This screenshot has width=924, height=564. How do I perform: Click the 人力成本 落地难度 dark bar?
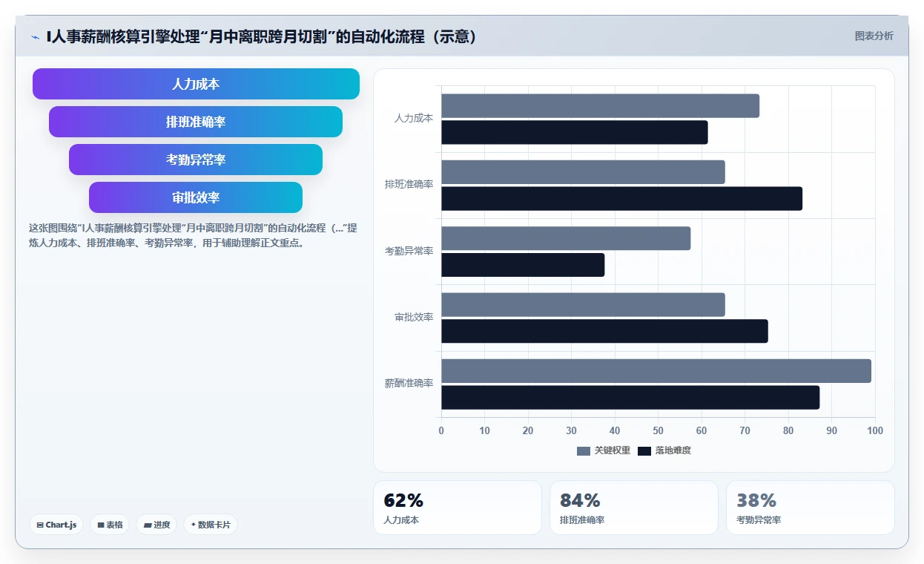point(575,132)
